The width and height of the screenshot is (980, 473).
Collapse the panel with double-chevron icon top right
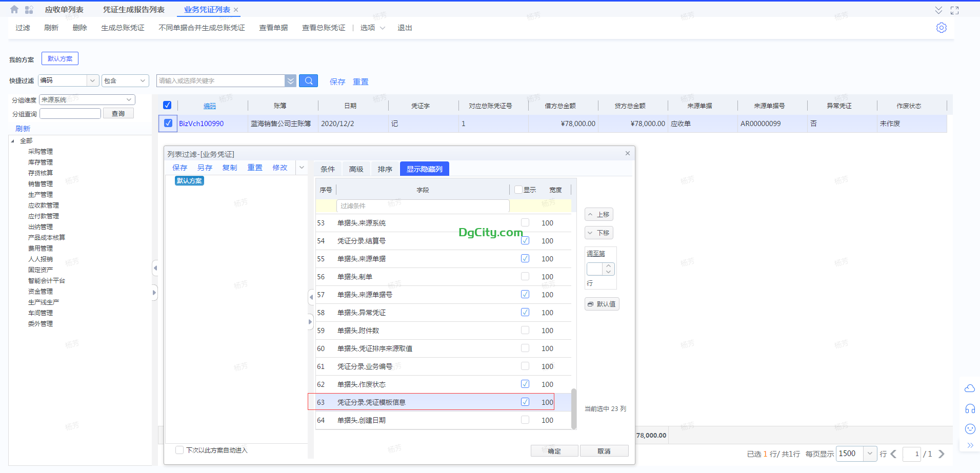pos(938,10)
